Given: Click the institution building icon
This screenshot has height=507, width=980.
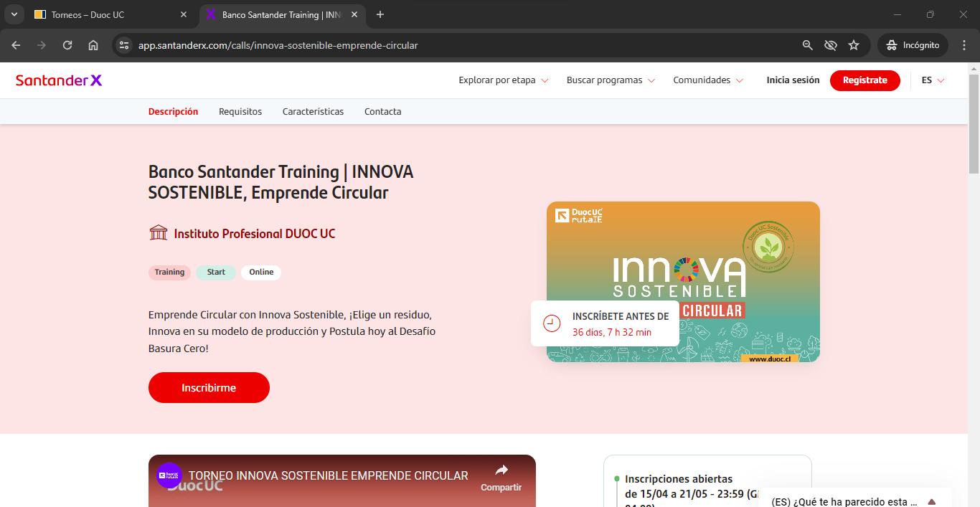Looking at the screenshot, I should pyautogui.click(x=158, y=232).
